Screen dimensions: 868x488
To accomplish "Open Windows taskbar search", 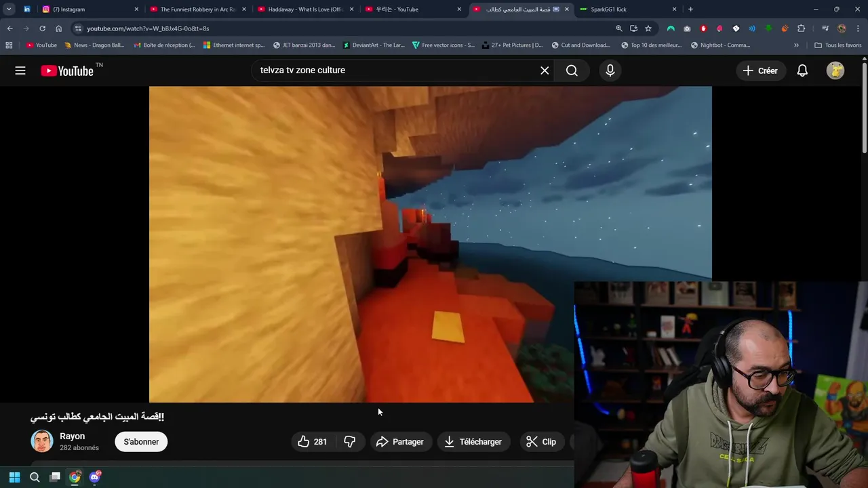I will coord(35,477).
